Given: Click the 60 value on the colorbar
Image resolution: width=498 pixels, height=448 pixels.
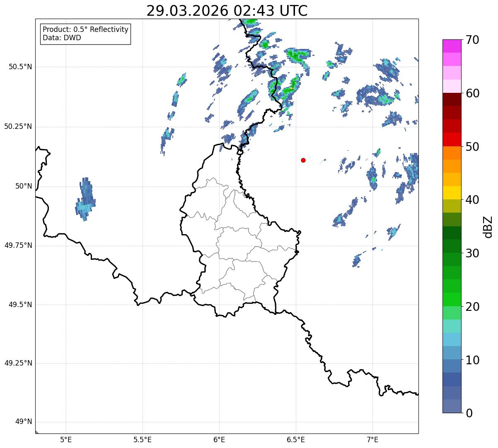Looking at the screenshot, I should point(472,93).
